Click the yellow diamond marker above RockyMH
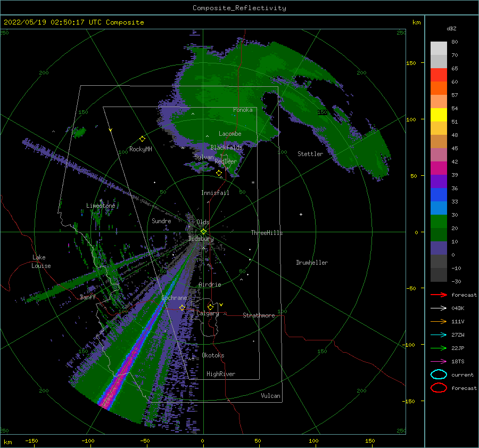This screenshot has width=479, height=448. pos(142,139)
